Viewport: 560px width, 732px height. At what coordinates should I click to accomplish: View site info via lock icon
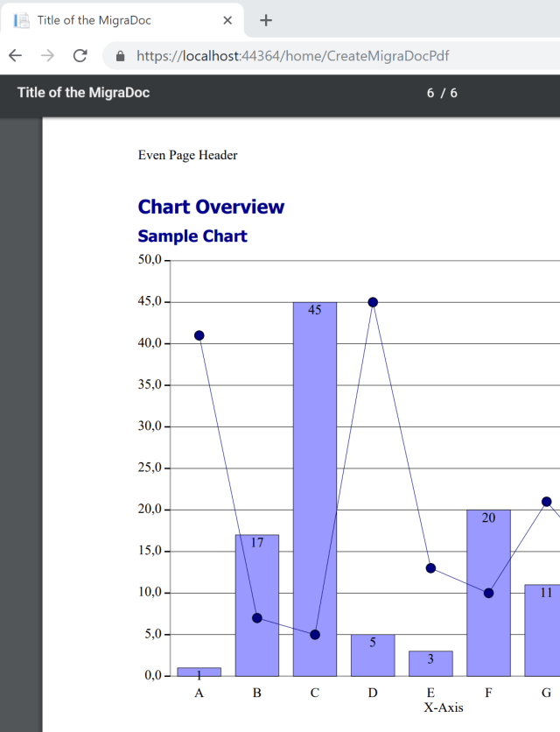tap(120, 56)
